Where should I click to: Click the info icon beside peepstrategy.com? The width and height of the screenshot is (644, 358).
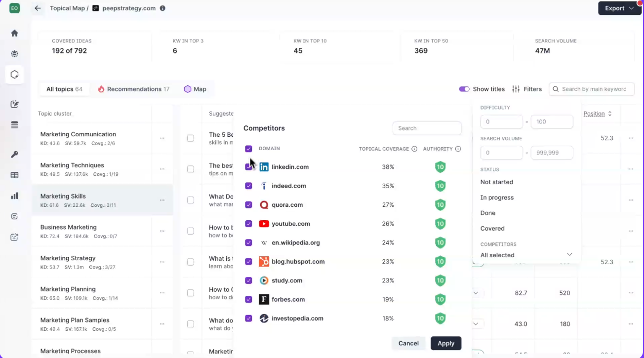click(162, 8)
